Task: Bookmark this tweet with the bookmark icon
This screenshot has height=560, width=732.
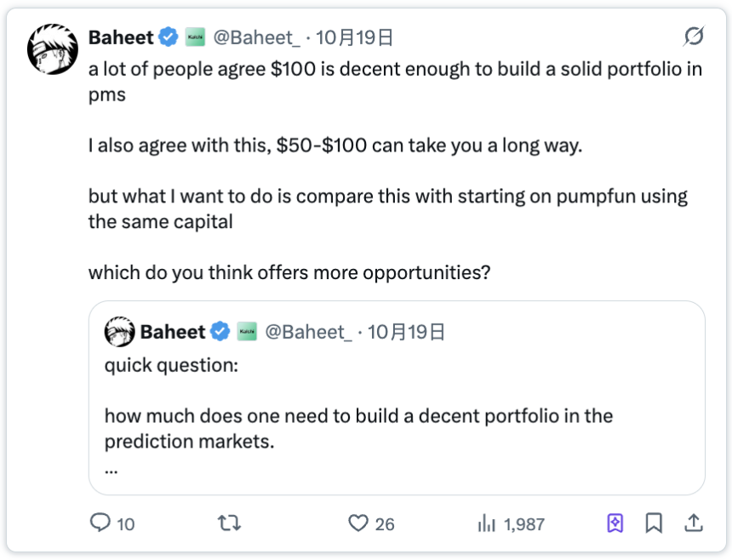Action: point(654,523)
